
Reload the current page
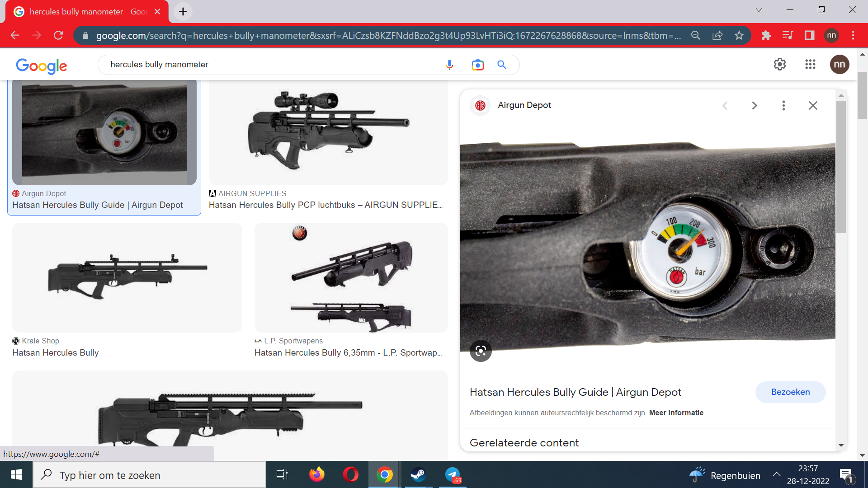point(59,35)
